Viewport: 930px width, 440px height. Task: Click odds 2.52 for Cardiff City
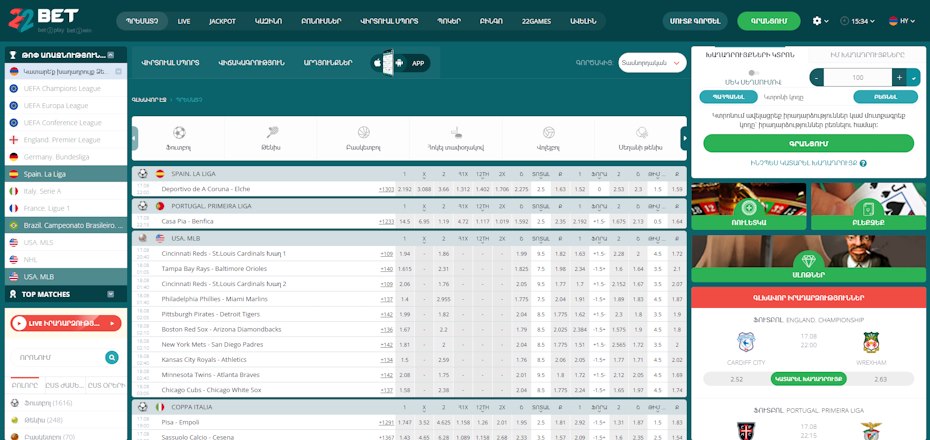click(x=735, y=379)
